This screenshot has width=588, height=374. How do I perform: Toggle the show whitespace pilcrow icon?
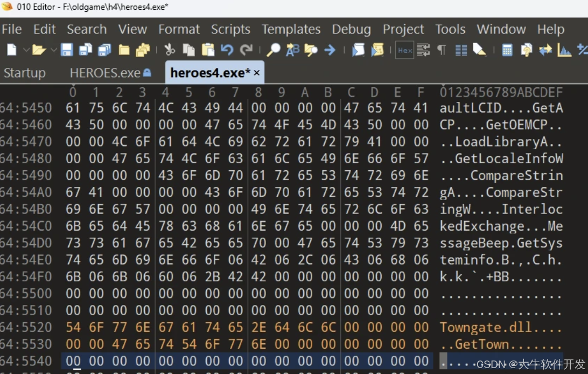point(442,50)
